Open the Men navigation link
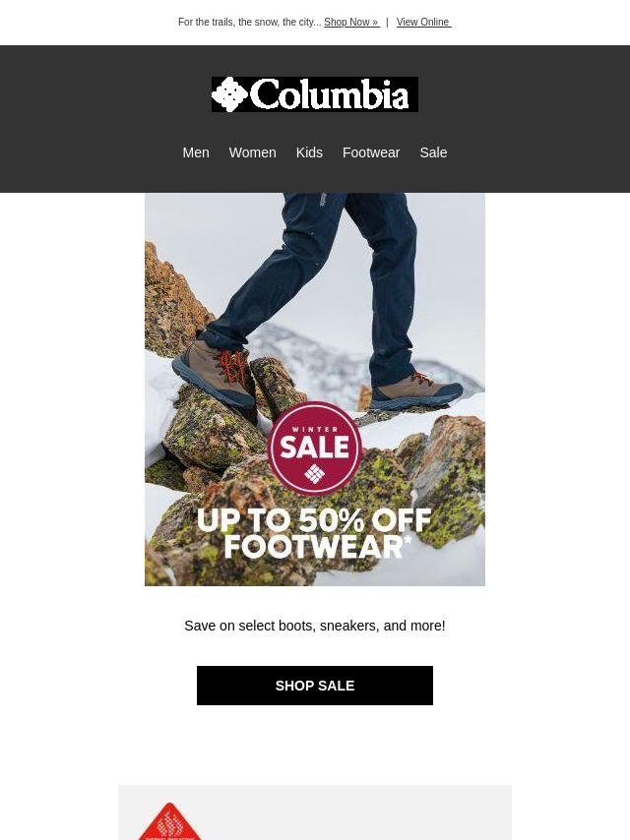Viewport: 630px width, 840px height. [196, 152]
